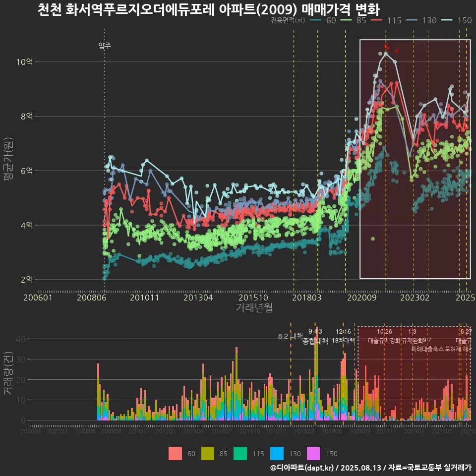Select the olive 85 swatch in bottom legend
Viewport: 476px width, 476px height.
coord(208,454)
